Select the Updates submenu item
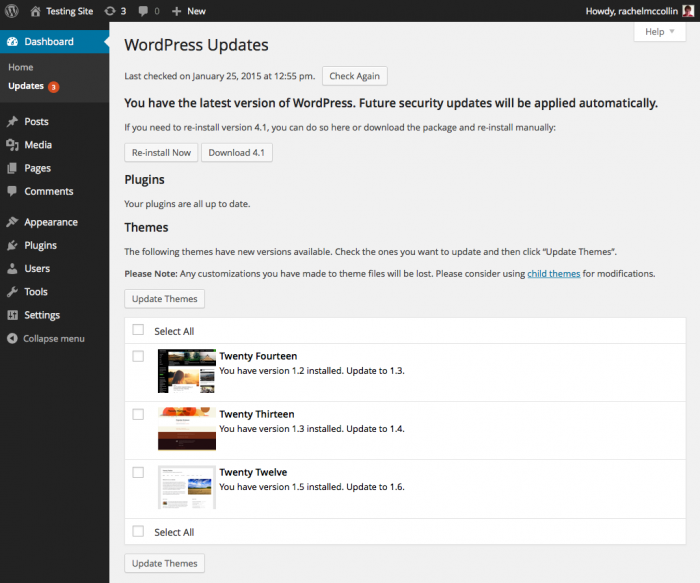The image size is (700, 583). click(26, 86)
